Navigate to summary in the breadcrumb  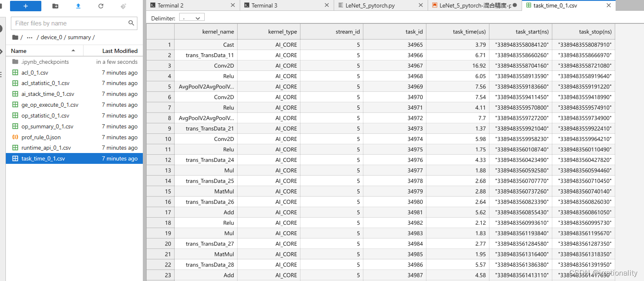coord(79,37)
